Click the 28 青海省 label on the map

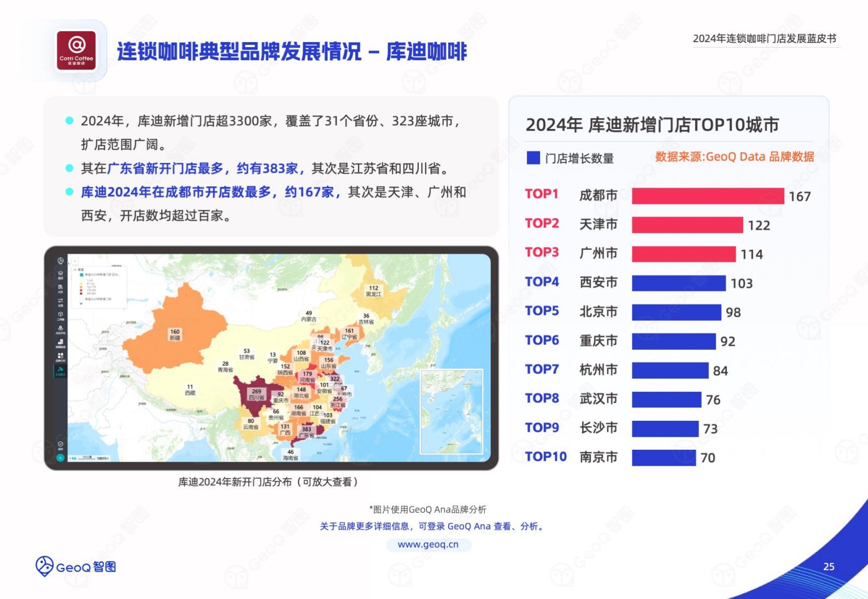pos(225,367)
